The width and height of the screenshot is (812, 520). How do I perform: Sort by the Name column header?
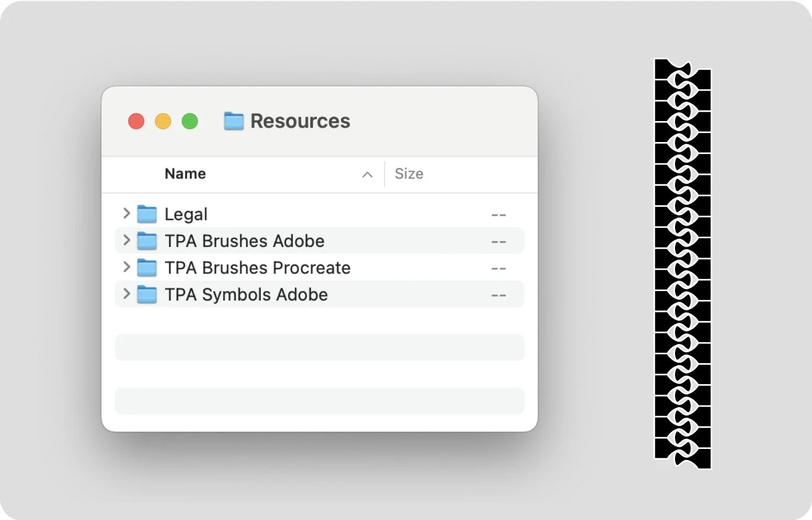point(185,174)
